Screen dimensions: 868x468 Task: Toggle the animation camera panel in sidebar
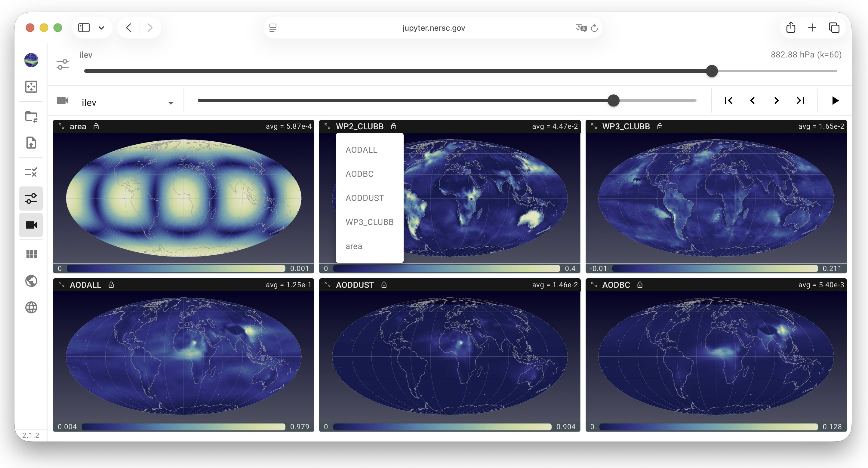click(31, 225)
